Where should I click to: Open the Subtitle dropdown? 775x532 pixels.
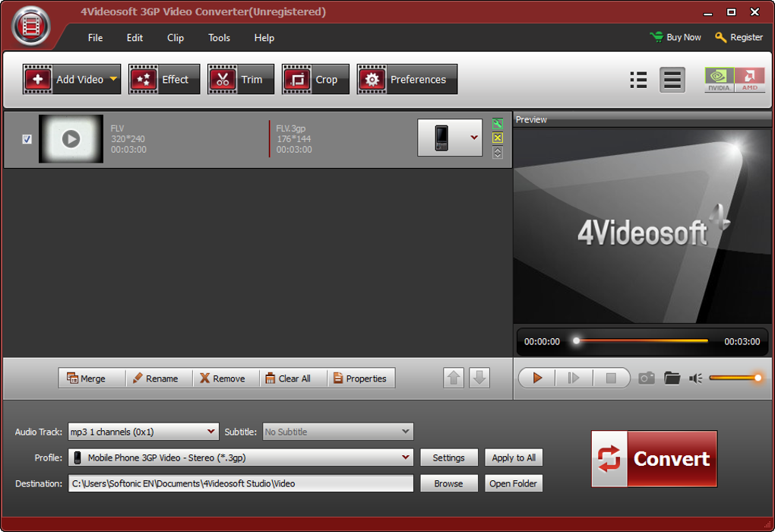point(338,432)
